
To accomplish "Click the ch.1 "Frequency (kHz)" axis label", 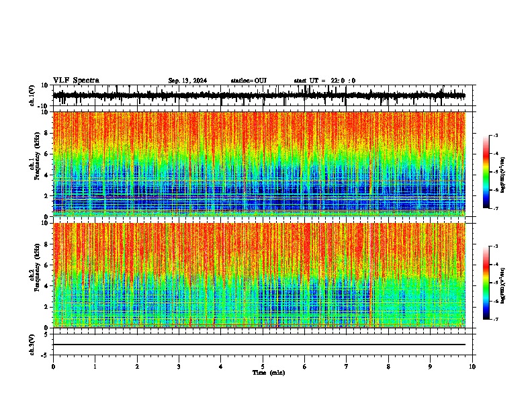I will click(37, 156).
